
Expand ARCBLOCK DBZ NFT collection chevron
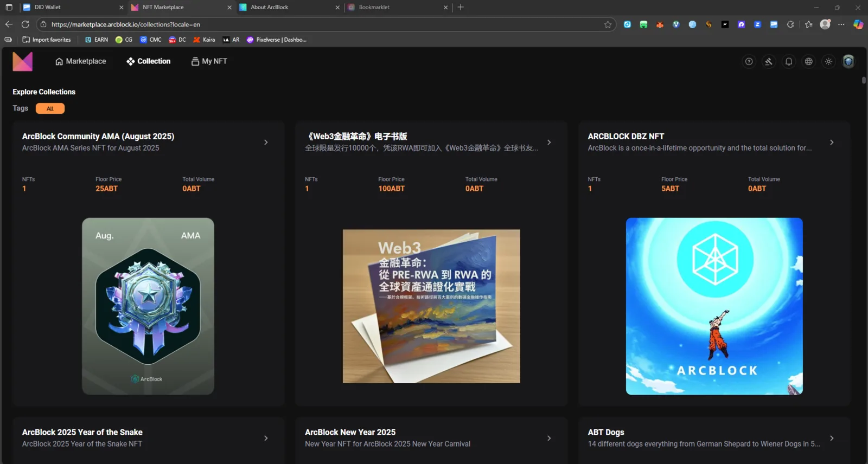tap(832, 142)
